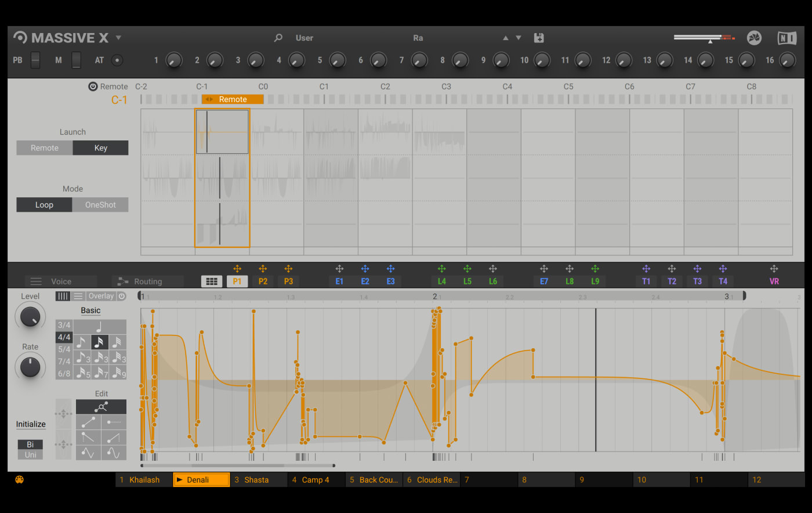Image resolution: width=812 pixels, height=513 pixels.
Task: Open the VR tab
Action: pyautogui.click(x=774, y=281)
